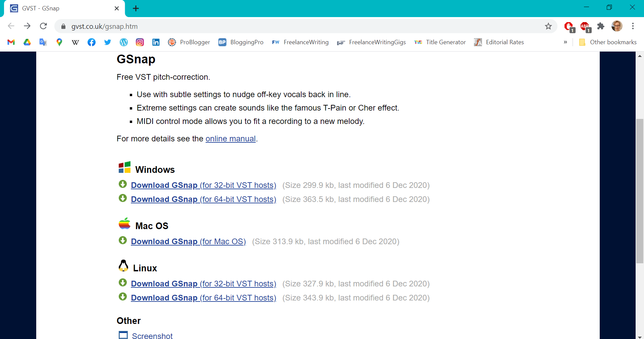
Task: Click the Linux section heading
Action: (145, 268)
